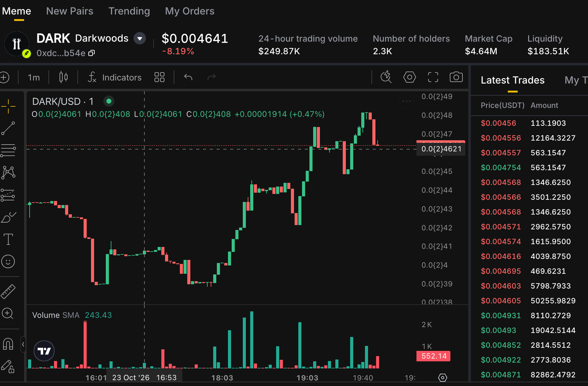Switch to the My T... trades tab

[576, 80]
